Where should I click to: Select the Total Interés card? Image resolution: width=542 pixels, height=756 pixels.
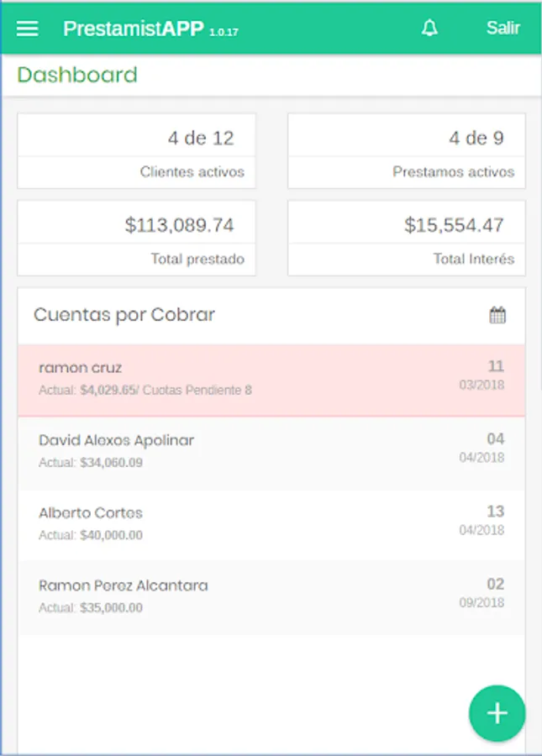pyautogui.click(x=407, y=239)
